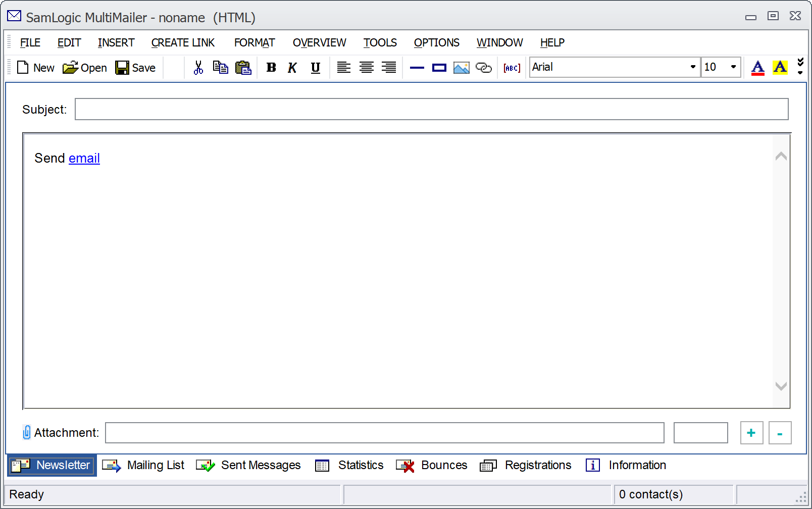Viewport: 812px width, 509px height.
Task: Open the OVERVIEW menu
Action: coord(320,43)
